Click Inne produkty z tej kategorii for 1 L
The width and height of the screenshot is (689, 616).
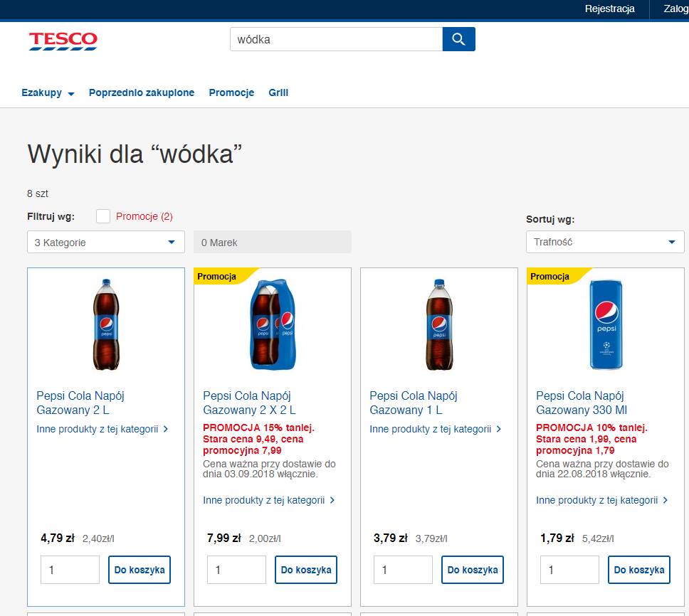(435, 429)
